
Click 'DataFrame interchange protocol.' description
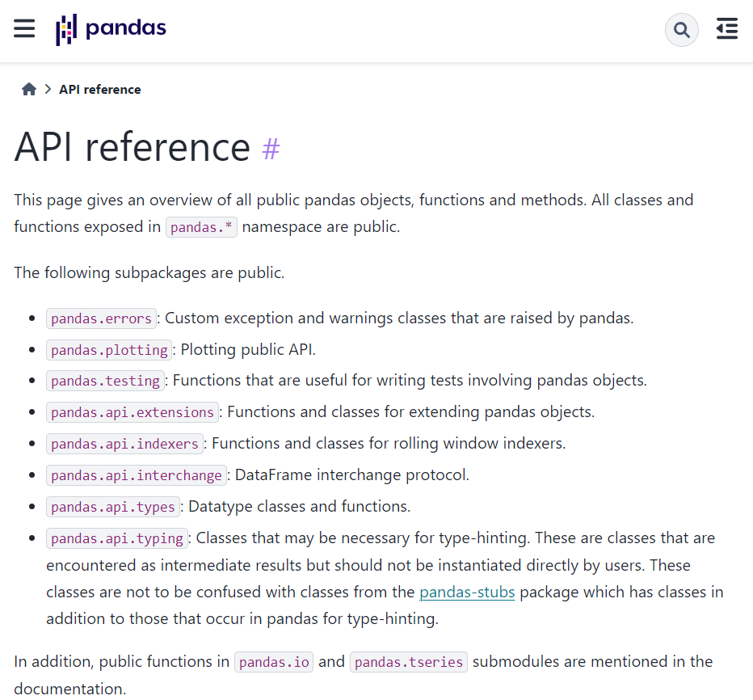pos(352,475)
